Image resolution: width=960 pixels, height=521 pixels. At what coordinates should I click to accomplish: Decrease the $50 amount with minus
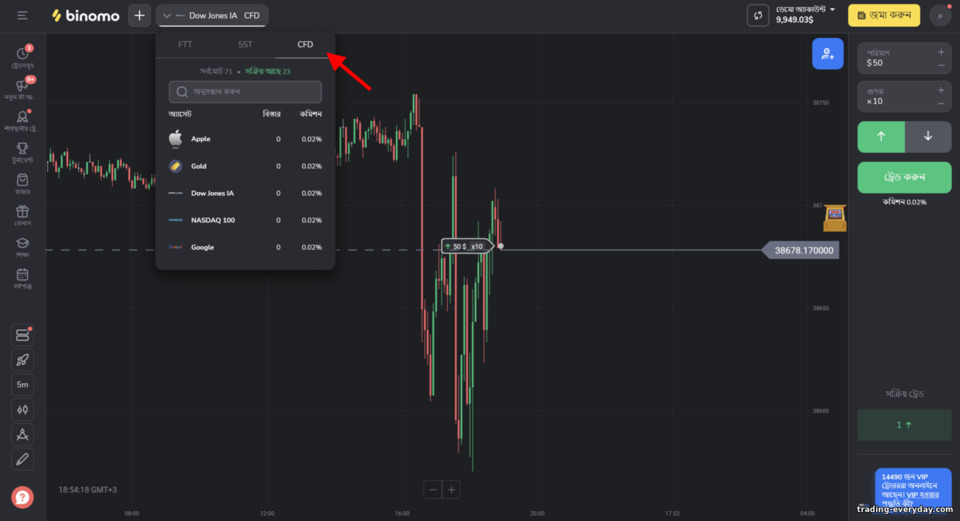[x=941, y=66]
